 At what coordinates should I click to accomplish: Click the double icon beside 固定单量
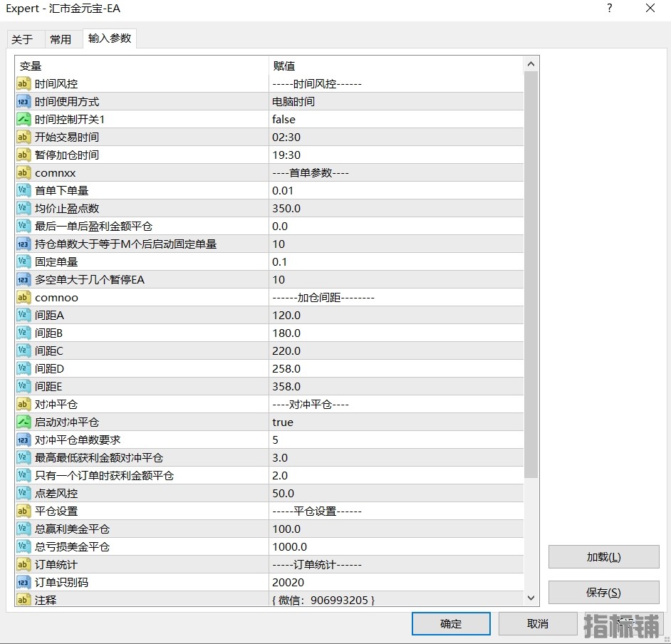click(x=24, y=262)
